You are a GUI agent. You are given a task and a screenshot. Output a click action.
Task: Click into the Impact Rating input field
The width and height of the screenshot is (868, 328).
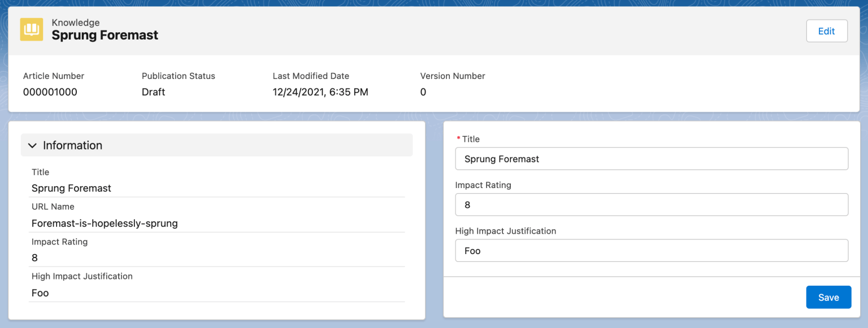652,204
